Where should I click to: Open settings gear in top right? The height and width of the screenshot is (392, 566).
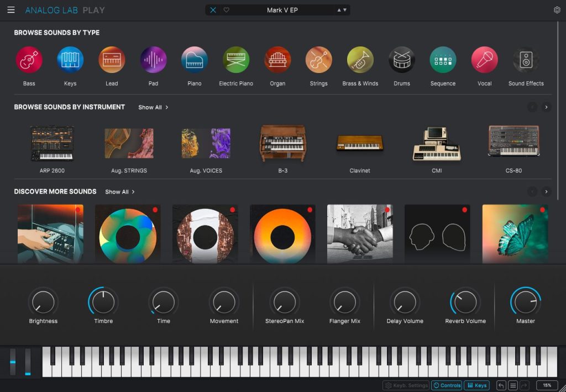click(x=557, y=10)
